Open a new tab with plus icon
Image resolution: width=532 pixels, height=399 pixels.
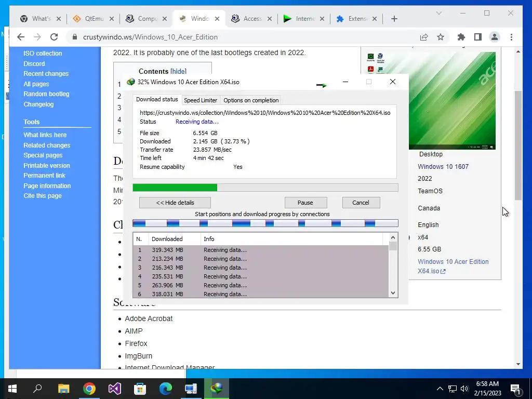tap(394, 19)
